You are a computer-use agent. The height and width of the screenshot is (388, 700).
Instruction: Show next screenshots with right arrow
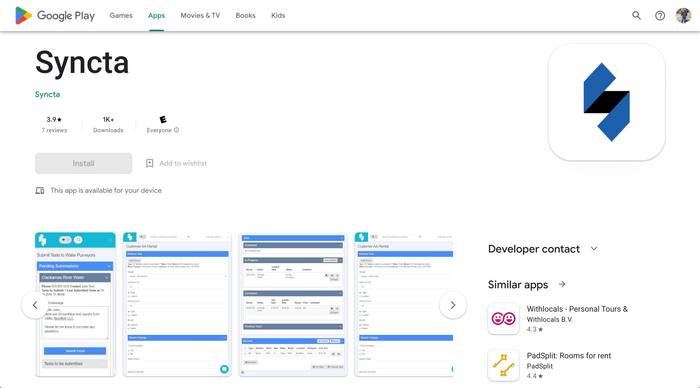coord(453,305)
